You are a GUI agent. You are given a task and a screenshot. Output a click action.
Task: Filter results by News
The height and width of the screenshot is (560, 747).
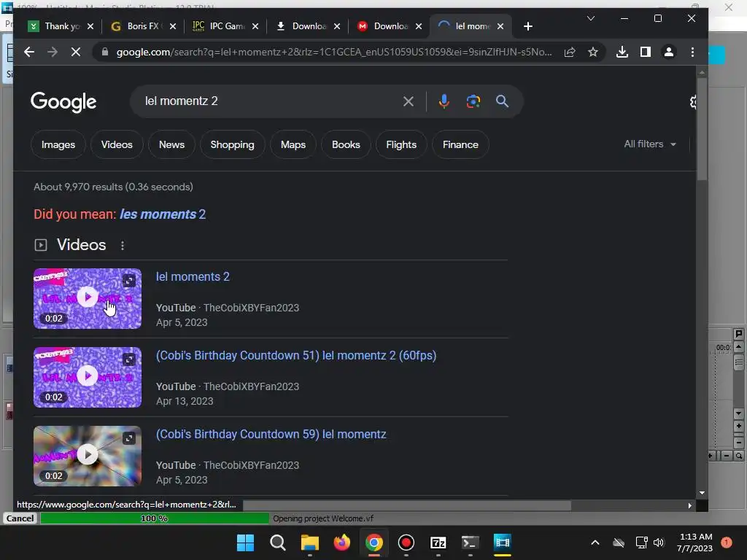click(x=171, y=144)
